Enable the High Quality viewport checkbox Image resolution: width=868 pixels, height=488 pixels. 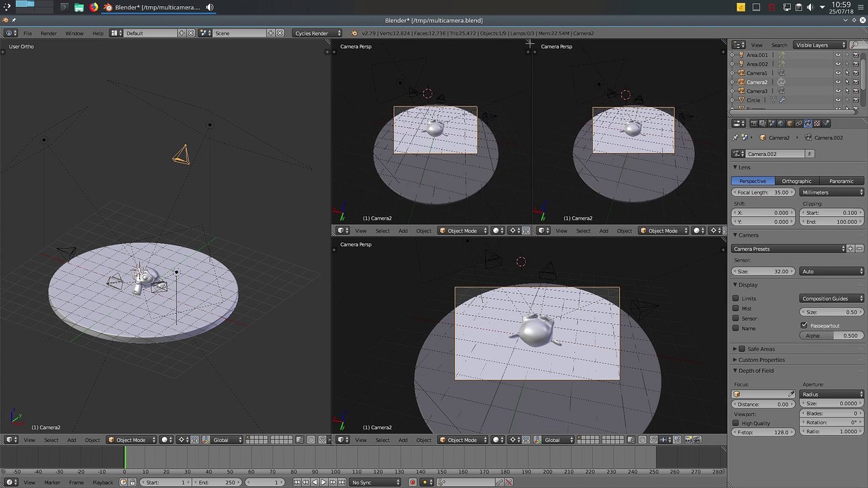(736, 423)
